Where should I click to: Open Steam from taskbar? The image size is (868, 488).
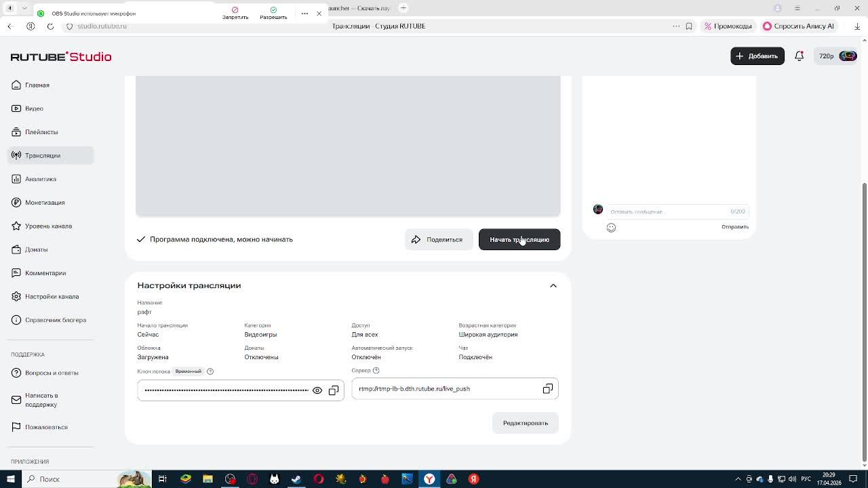point(296,479)
